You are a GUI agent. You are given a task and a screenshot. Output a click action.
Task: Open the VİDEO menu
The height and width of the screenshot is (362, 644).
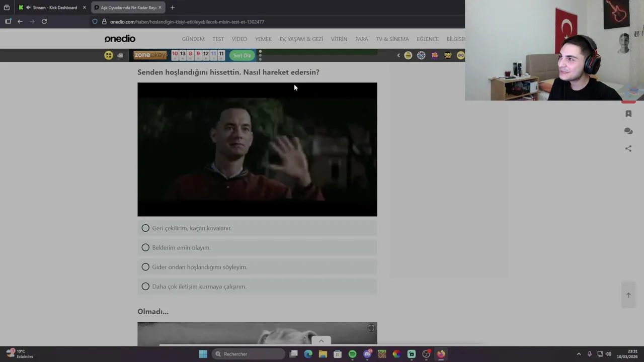coord(239,39)
